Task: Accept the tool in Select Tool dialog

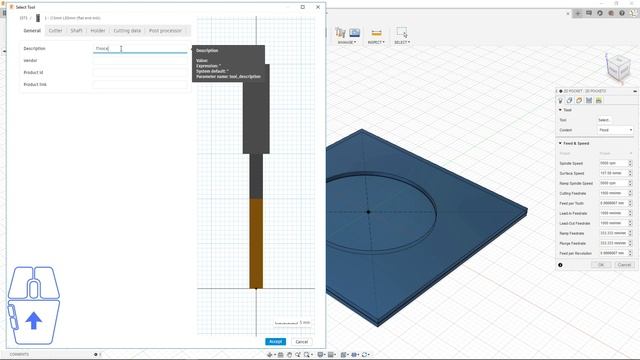Action: [276, 342]
